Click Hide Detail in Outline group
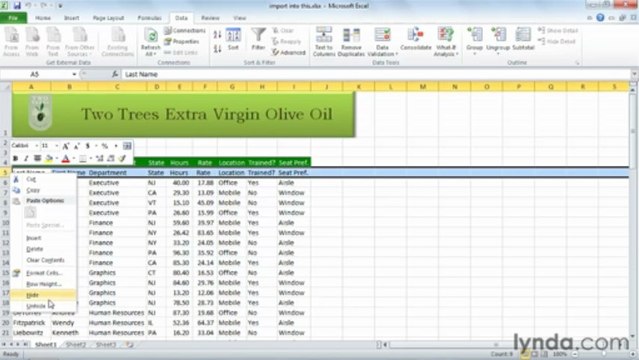 557,42
